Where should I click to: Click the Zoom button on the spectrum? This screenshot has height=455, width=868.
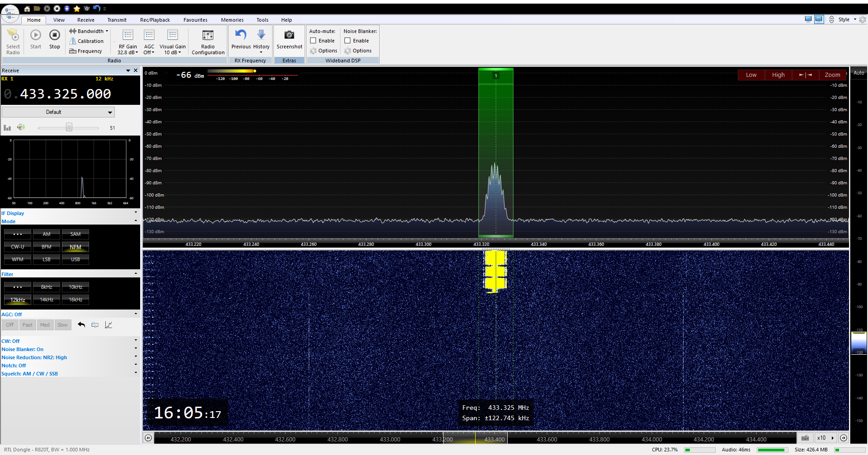832,75
